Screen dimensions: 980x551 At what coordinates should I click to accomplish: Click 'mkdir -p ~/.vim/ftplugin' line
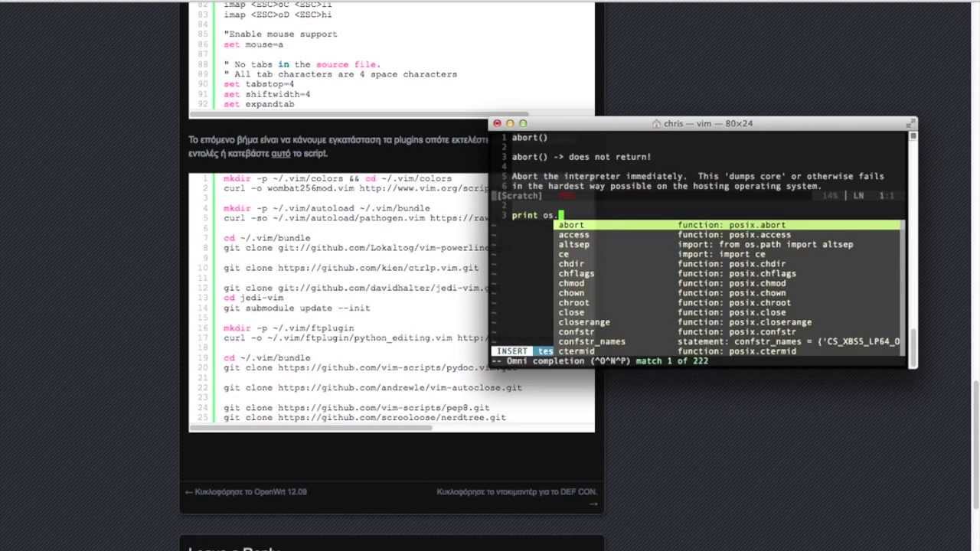[x=289, y=328]
